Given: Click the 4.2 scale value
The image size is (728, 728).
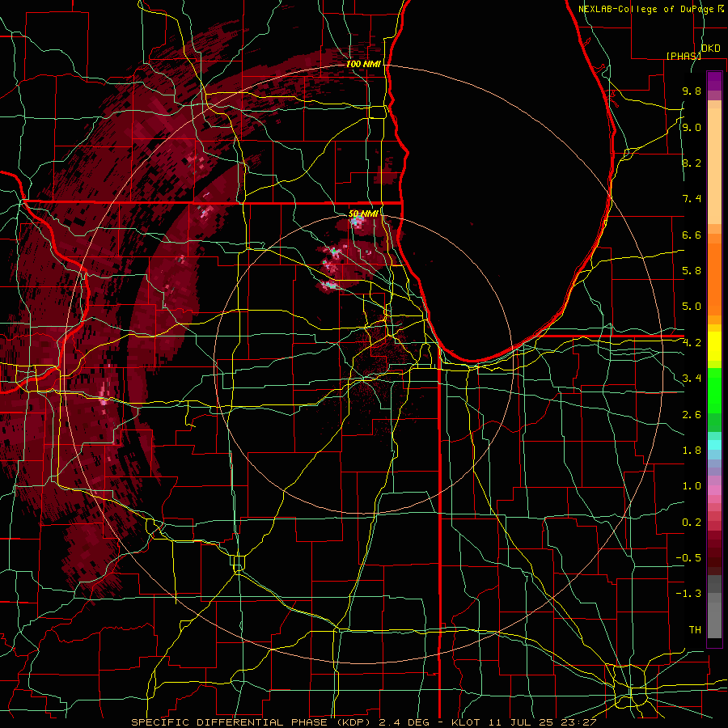Looking at the screenshot, I should coord(692,343).
